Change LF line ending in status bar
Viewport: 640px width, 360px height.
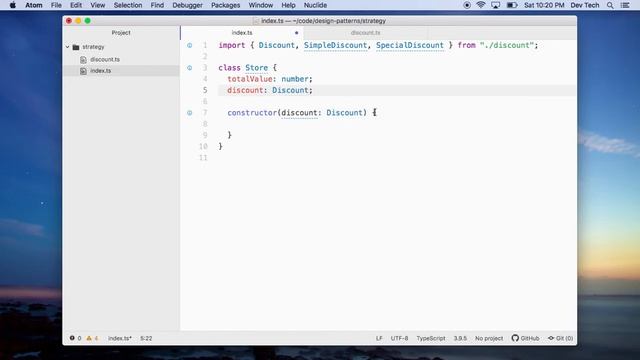click(x=379, y=338)
